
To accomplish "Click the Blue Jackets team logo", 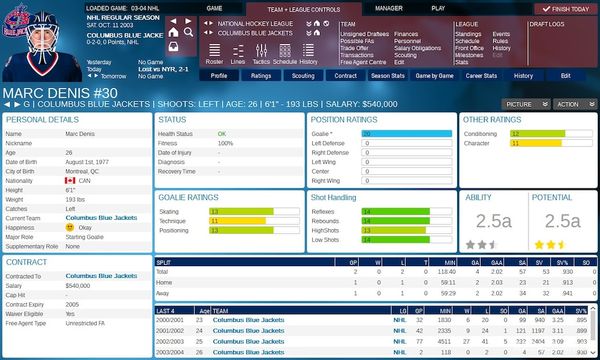I will click(15, 21).
